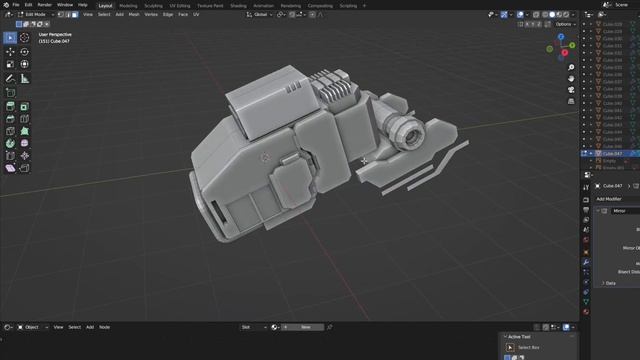Enable vertex select mode
The width and height of the screenshot is (640, 360).
click(x=61, y=14)
